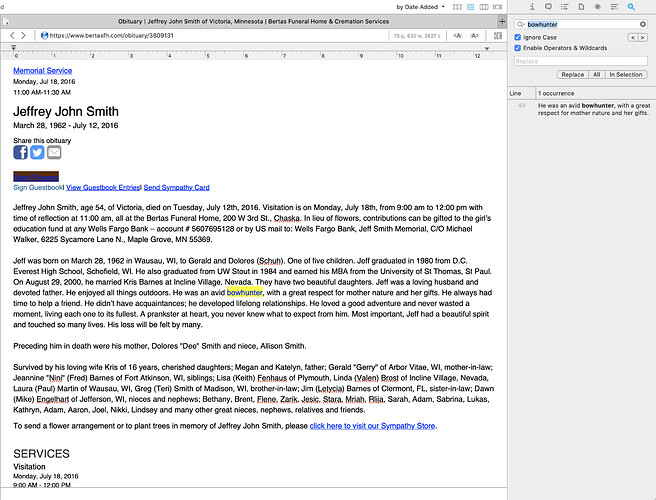Go forward with right arrow

click(23, 36)
